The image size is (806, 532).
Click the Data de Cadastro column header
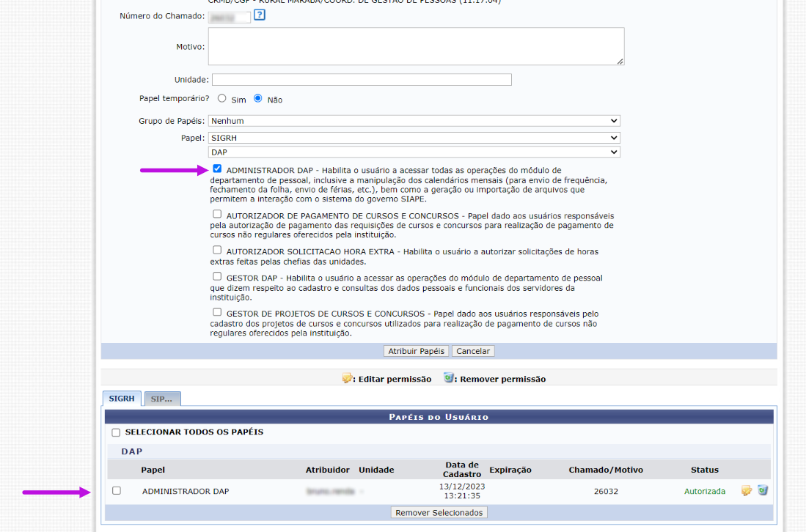pos(462,470)
